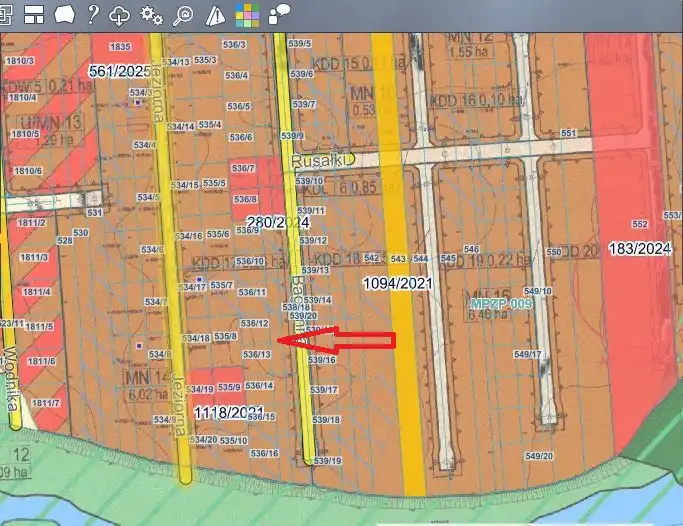
Task: Click the MPZP 009 plan label
Action: [501, 302]
